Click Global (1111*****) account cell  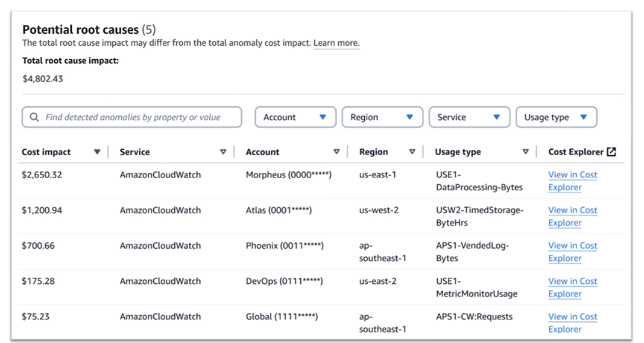(282, 316)
